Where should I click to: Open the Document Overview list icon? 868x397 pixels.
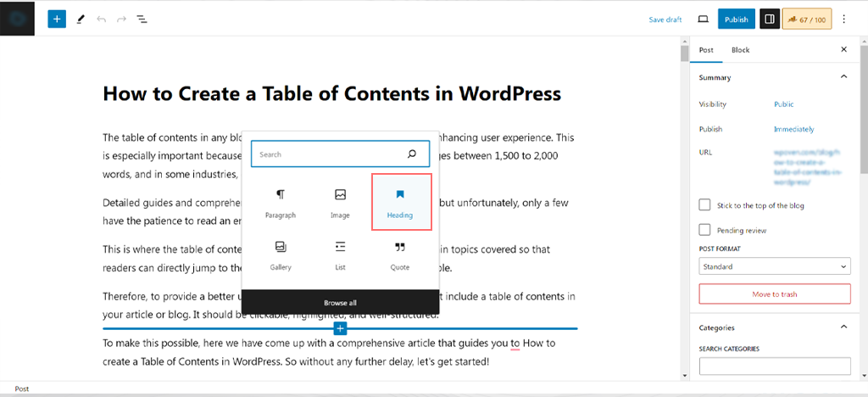click(142, 20)
